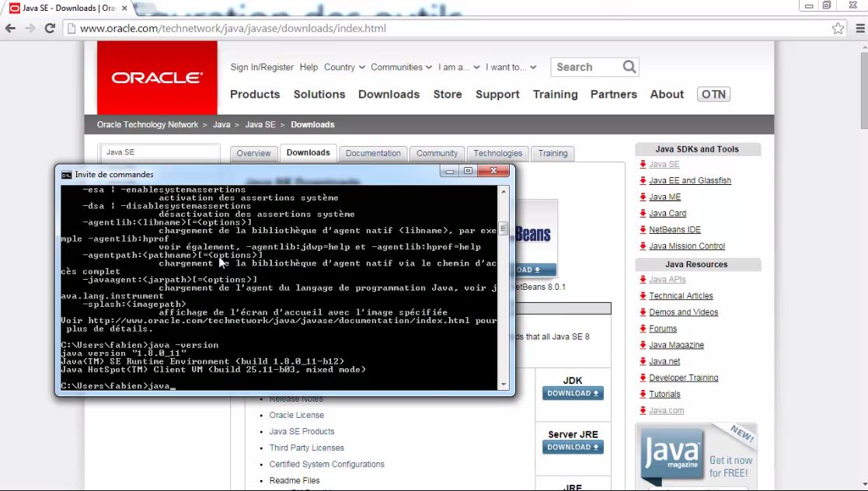Screen dimensions: 868x491
Task: Click the red arrow icon beside NetBeans IDE
Action: coord(643,230)
